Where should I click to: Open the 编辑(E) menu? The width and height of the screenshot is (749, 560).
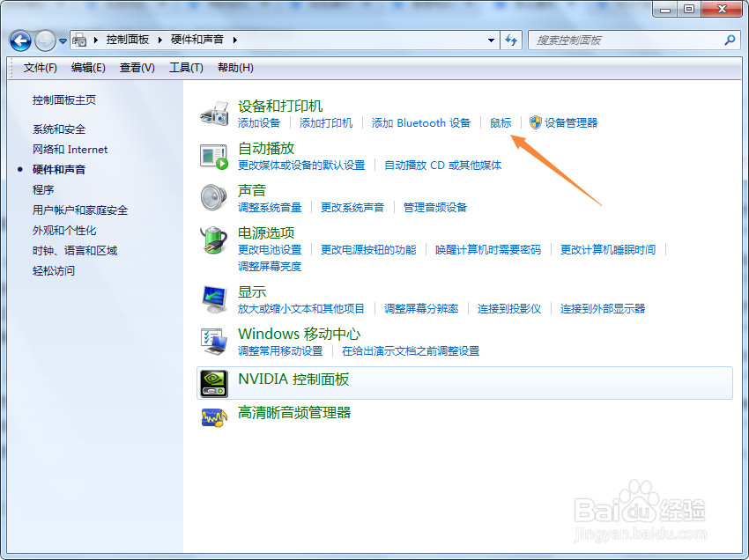[x=88, y=68]
